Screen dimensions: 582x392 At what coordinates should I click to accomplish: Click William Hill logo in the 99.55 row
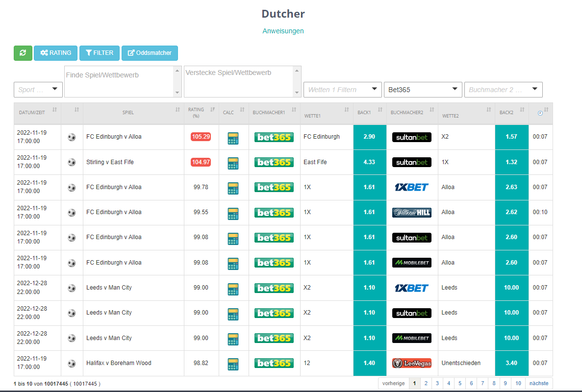(x=412, y=213)
